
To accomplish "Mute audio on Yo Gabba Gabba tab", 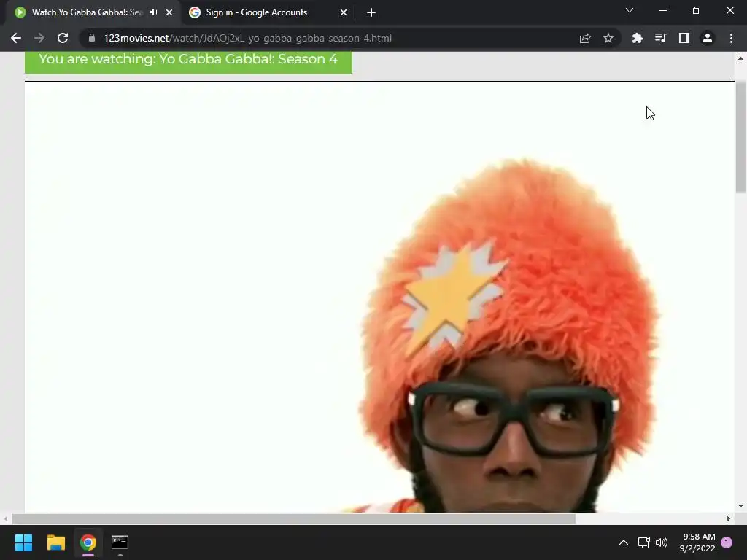I will tap(153, 12).
